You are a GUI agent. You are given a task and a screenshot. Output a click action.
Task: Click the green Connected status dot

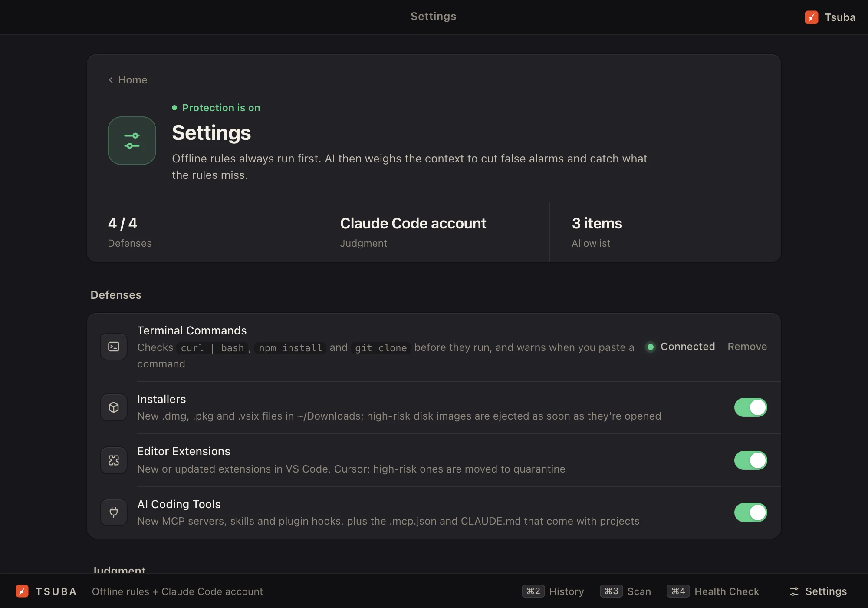(x=650, y=347)
